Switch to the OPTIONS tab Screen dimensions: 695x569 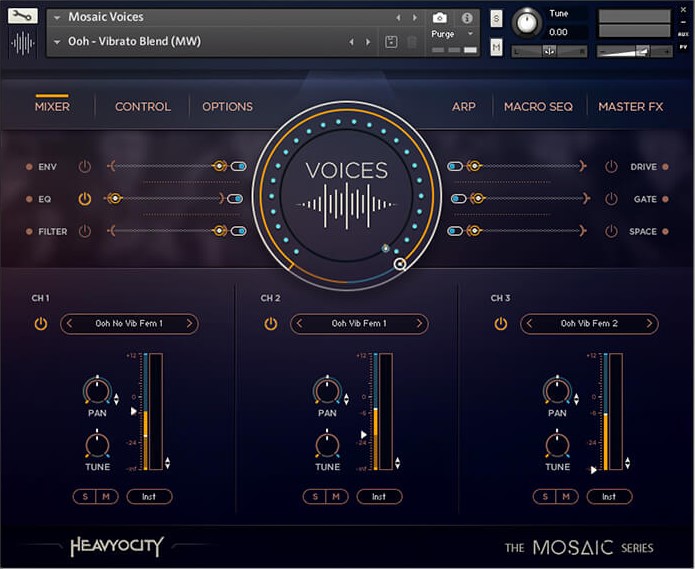tap(227, 106)
